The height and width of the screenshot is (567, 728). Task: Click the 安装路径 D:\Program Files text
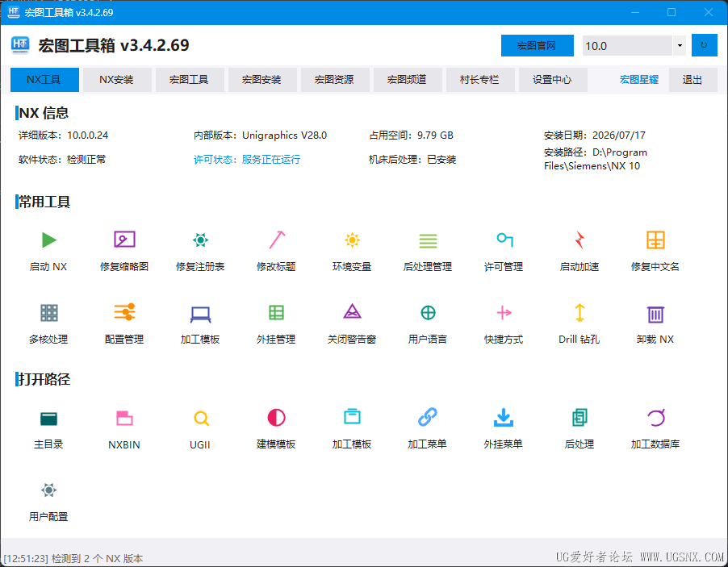click(596, 159)
